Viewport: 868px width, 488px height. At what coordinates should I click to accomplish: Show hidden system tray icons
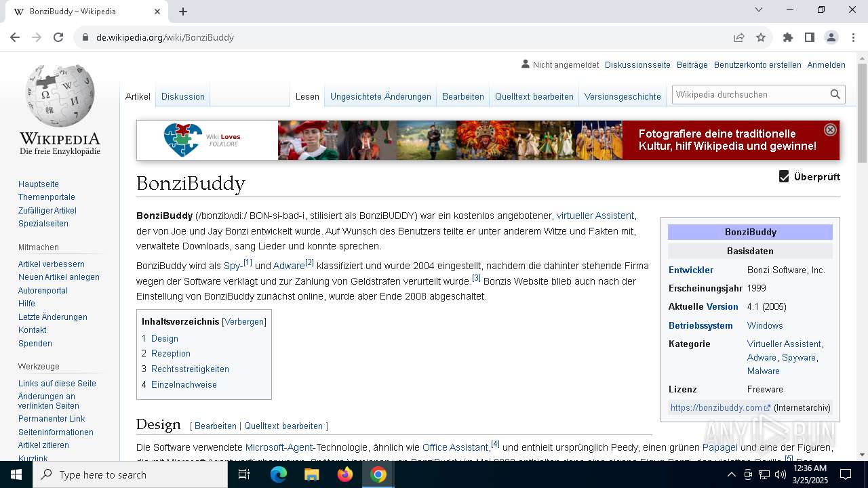[731, 474]
